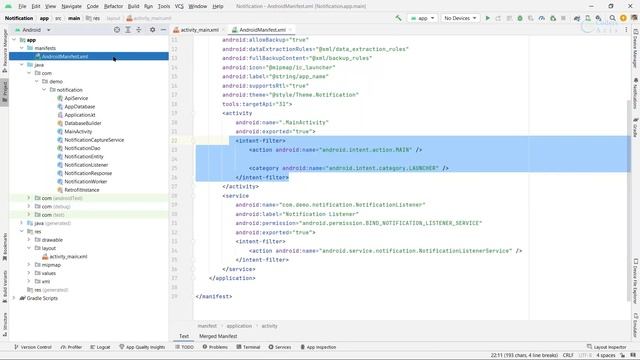Start debugging with the green bug icon

(520, 18)
